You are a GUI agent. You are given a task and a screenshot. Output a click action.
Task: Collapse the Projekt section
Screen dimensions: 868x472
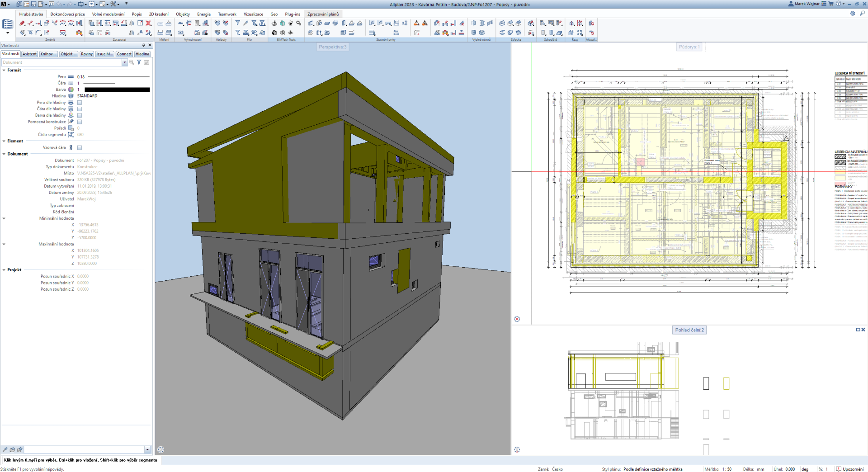pyautogui.click(x=4, y=270)
